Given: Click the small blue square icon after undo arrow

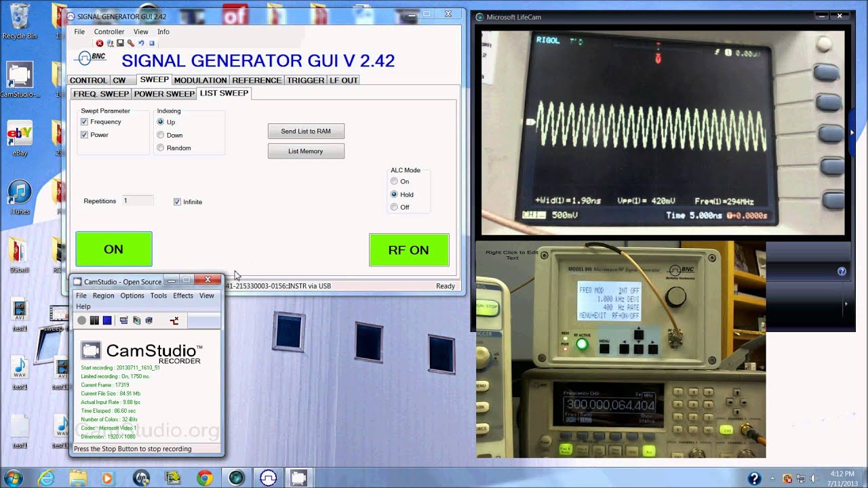Looking at the screenshot, I should click(152, 43).
